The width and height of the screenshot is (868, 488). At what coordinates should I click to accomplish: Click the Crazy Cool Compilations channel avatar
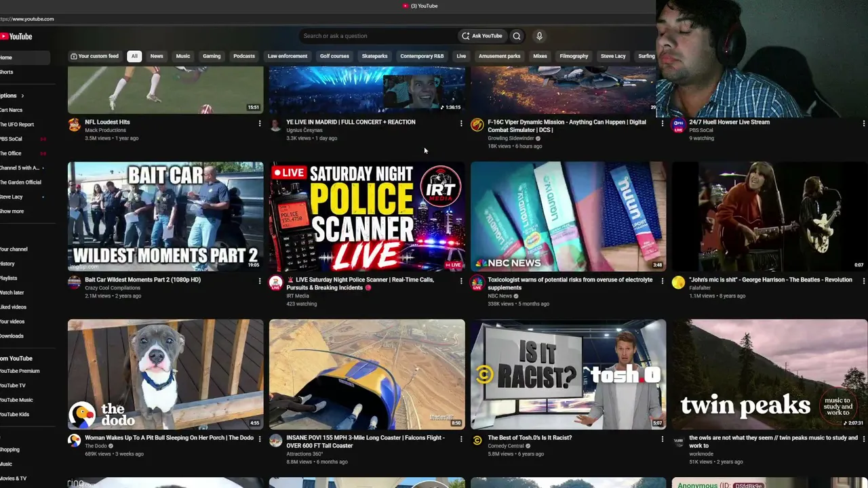[75, 283]
